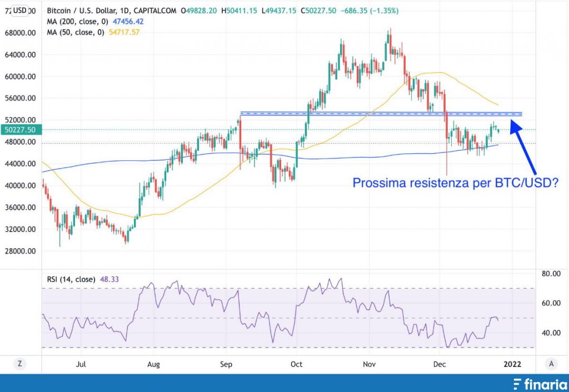Click the high price value H50411.15
The height and width of the screenshot is (392, 569).
click(x=239, y=11)
